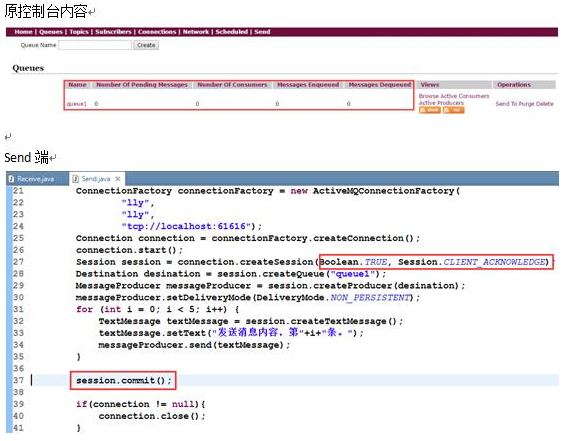Click line 37 session.commit() statement
575x441 pixels.
click(x=124, y=381)
